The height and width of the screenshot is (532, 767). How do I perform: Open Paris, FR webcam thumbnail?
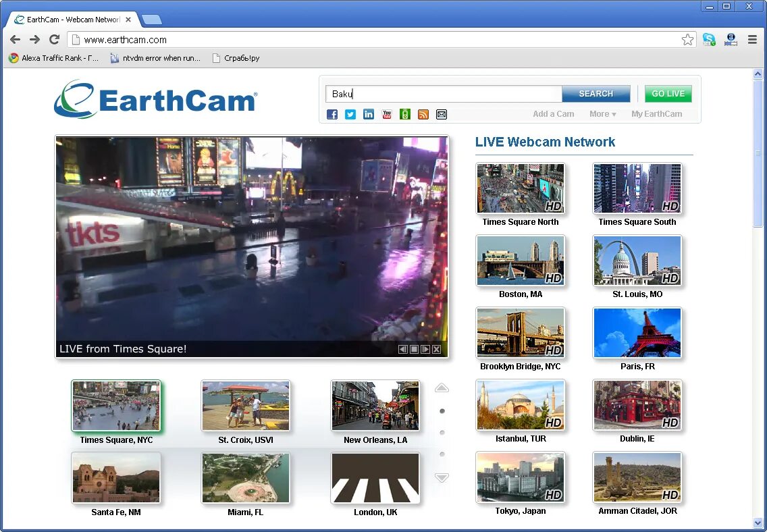637,333
